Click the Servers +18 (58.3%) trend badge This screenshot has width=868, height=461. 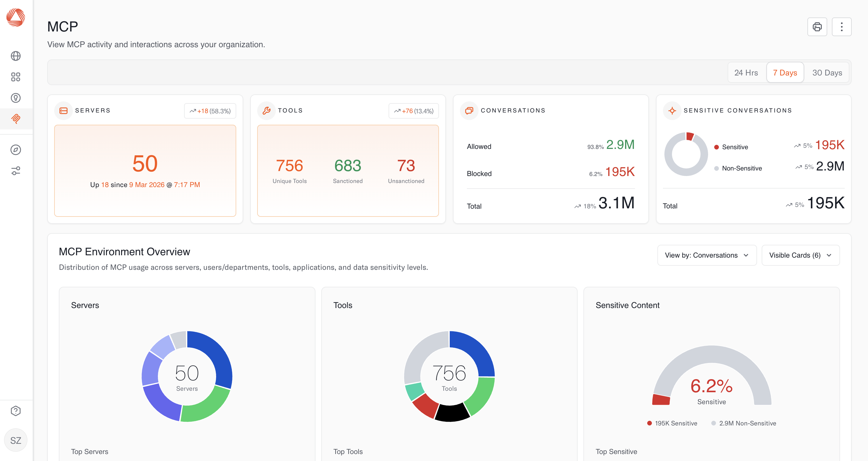[x=210, y=111]
